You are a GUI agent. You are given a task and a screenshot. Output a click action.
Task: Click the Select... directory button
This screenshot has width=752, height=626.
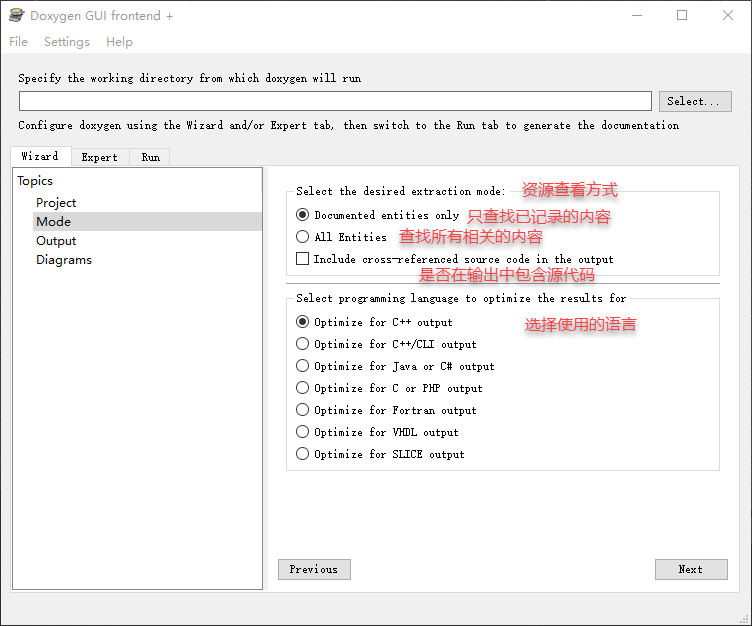[x=695, y=101]
